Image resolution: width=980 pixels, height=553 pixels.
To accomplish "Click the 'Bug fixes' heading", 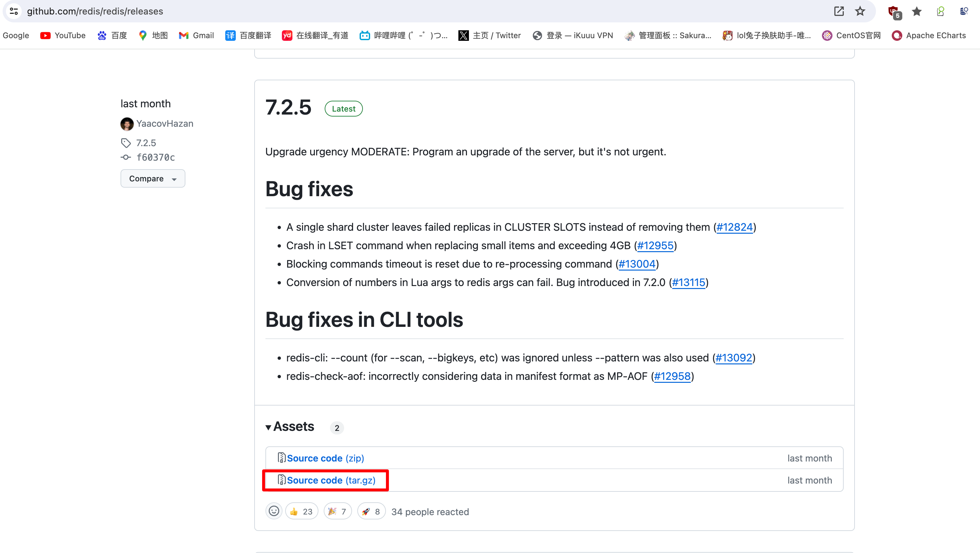I will [x=309, y=189].
